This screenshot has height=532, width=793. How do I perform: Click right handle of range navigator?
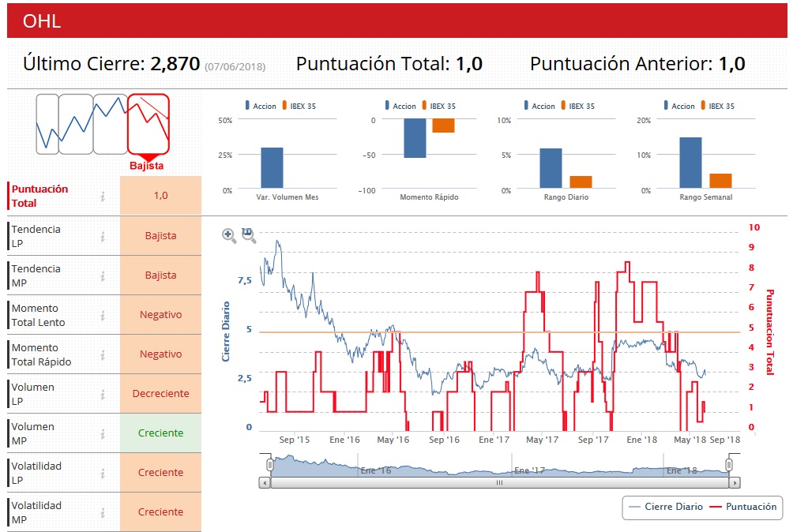tap(729, 464)
